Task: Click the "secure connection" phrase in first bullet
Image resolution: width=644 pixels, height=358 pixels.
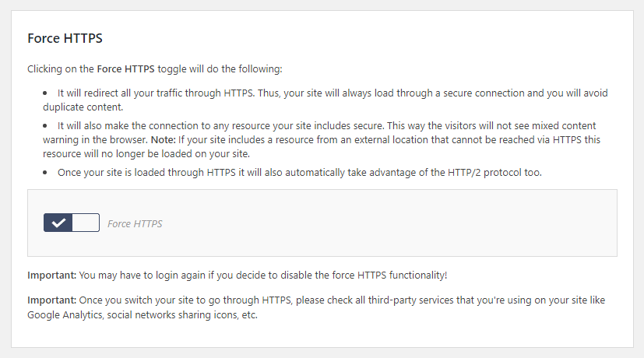Action: pos(463,93)
